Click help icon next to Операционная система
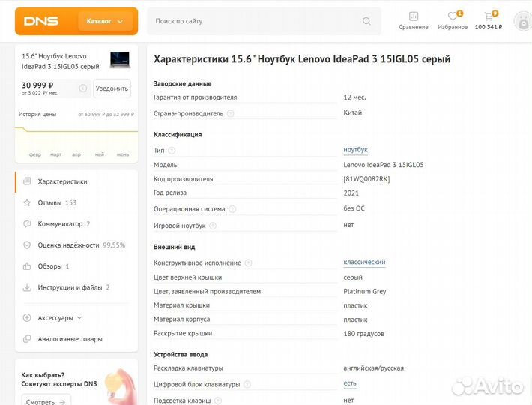 tap(232, 209)
